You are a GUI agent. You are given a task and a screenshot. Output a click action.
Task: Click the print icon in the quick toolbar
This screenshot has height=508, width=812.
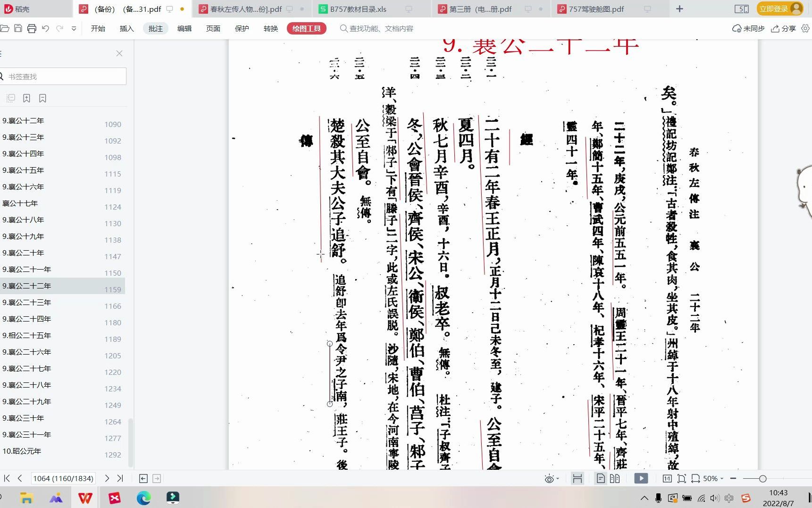tap(32, 28)
